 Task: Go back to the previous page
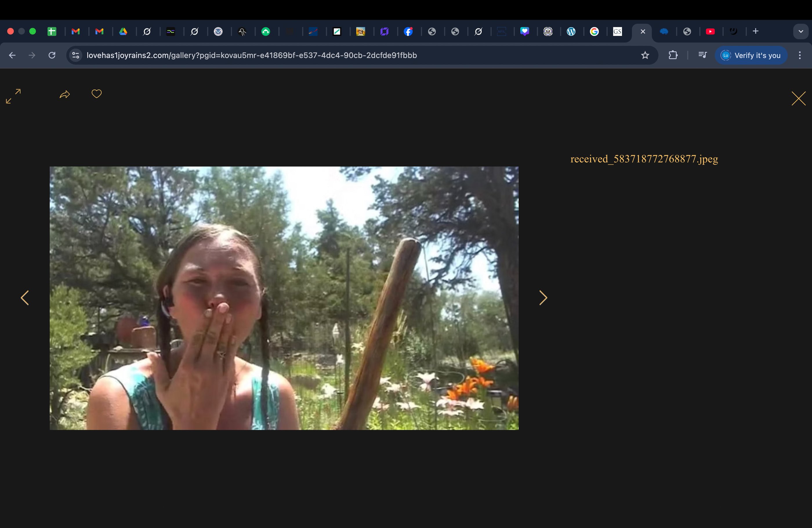(x=12, y=55)
